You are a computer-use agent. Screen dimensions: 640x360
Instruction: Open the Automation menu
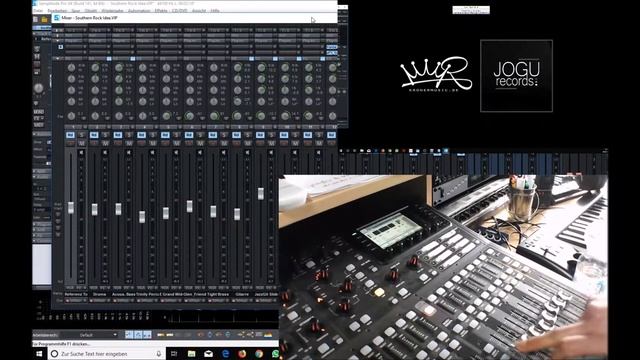pos(139,11)
